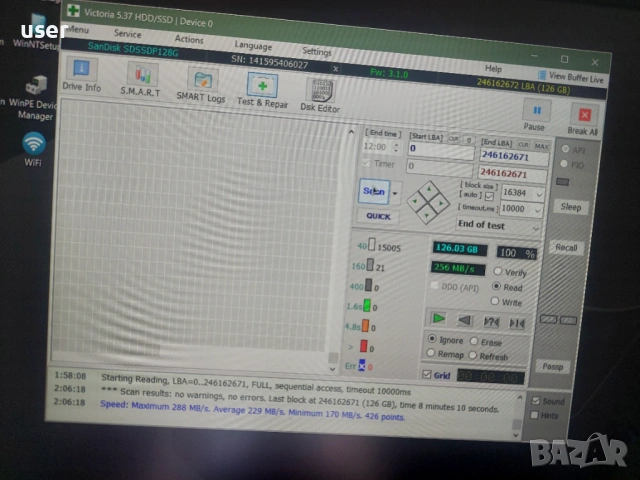Open the Drive Info panel

pyautogui.click(x=82, y=75)
